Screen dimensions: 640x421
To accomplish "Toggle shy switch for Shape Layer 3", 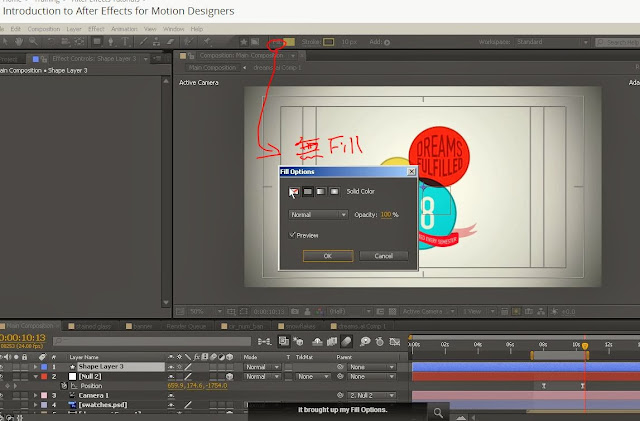I will (171, 367).
